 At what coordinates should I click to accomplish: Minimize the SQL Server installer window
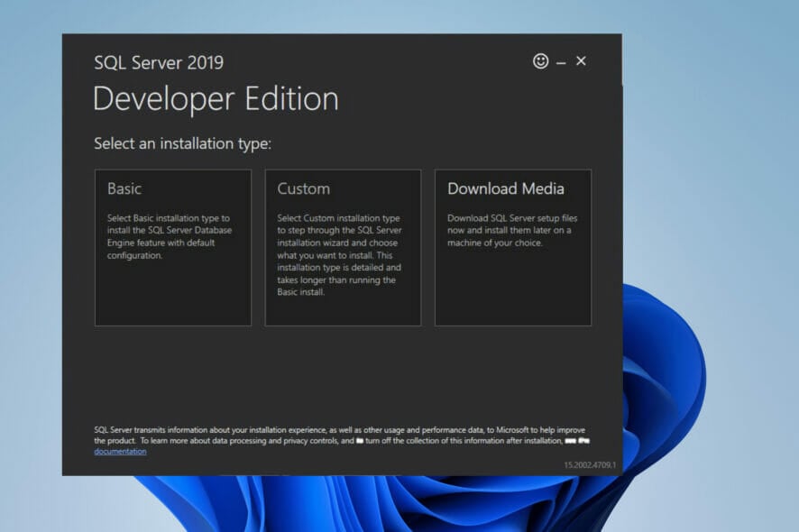(561, 63)
